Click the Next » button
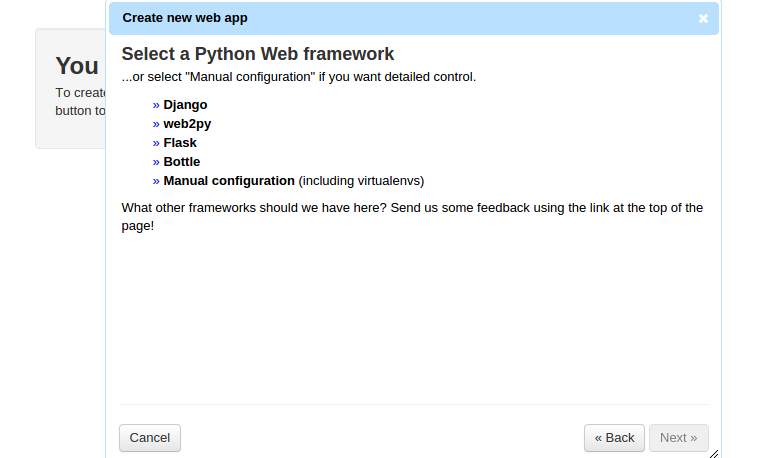The width and height of the screenshot is (781, 458). pos(678,438)
